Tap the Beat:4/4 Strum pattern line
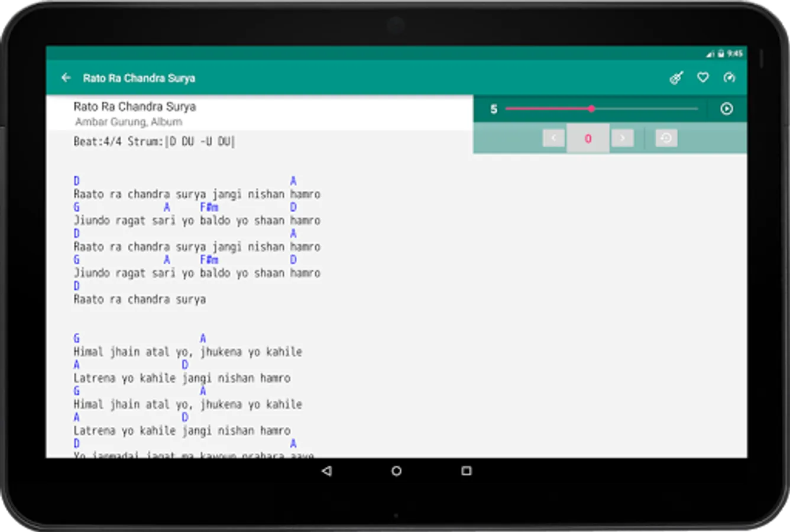The width and height of the screenshot is (790, 532). (x=154, y=141)
